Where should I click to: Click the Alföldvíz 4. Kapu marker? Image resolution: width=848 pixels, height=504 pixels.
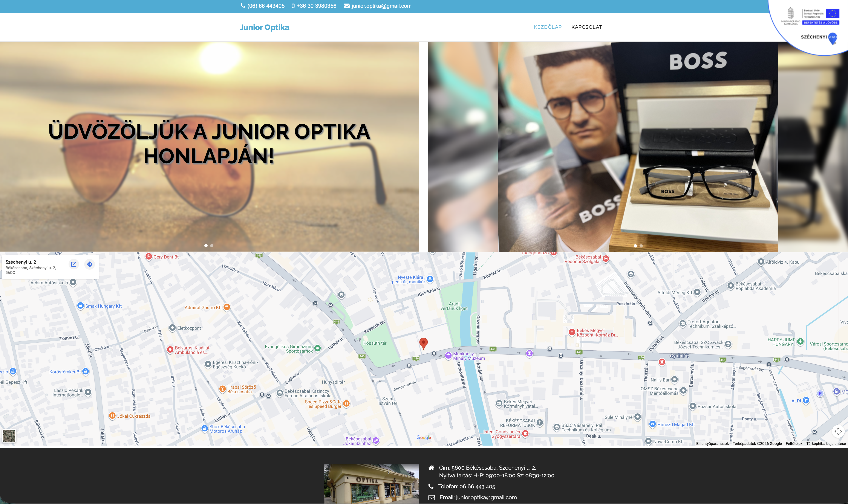(761, 262)
